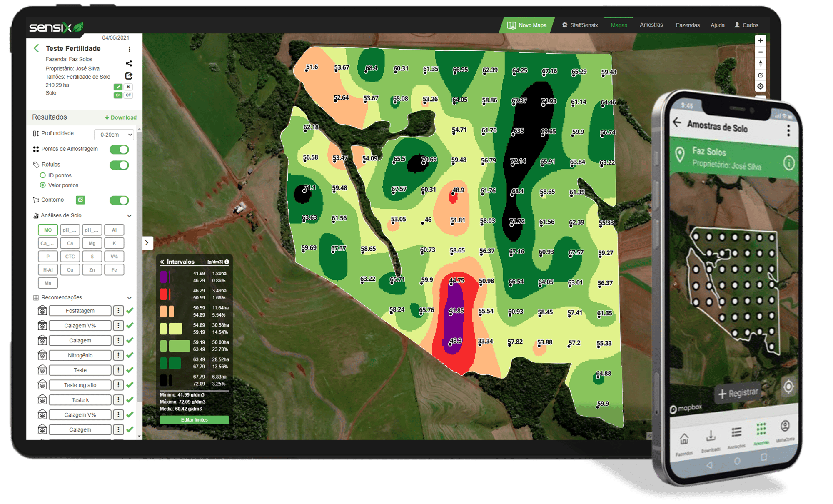The image size is (833, 504).
Task: Toggle the Pontos de Amostragem switch
Action: (119, 150)
